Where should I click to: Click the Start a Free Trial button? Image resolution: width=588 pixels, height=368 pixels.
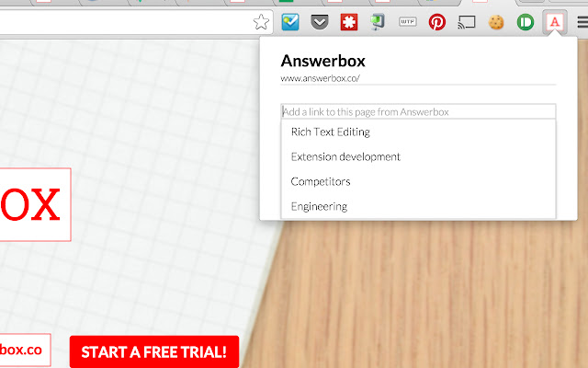point(154,351)
